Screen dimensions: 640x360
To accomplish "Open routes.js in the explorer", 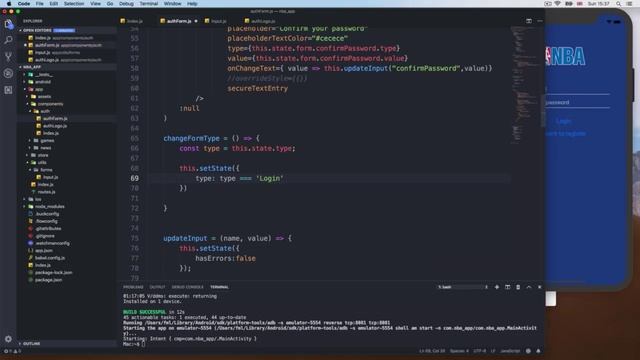I will [x=46, y=192].
